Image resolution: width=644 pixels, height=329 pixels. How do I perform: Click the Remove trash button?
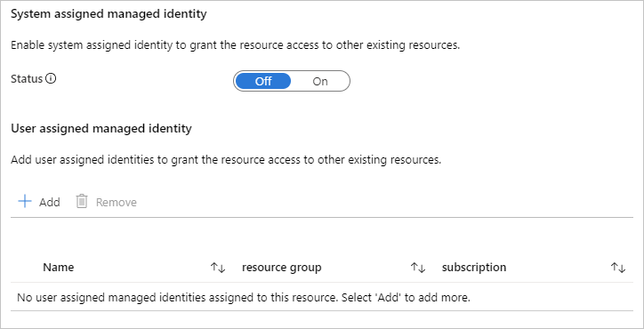107,202
